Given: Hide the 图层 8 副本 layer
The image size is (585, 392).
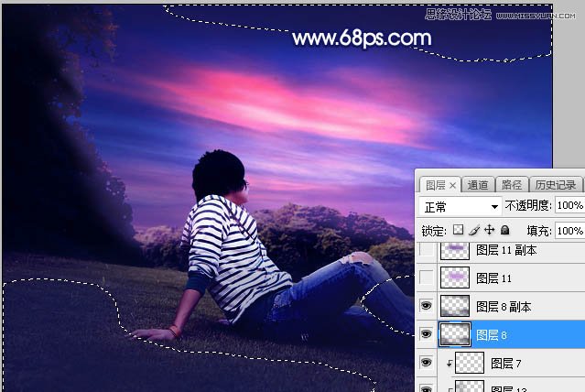Looking at the screenshot, I should 427,306.
